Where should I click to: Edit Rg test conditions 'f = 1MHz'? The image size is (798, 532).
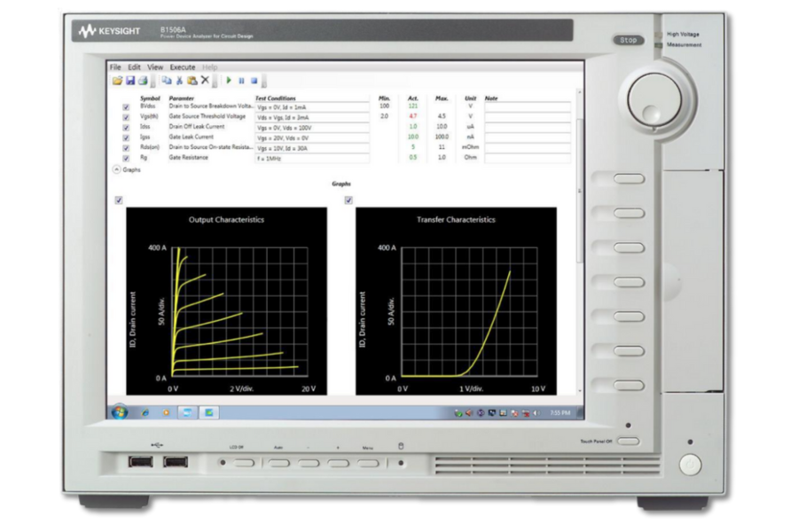(x=312, y=159)
